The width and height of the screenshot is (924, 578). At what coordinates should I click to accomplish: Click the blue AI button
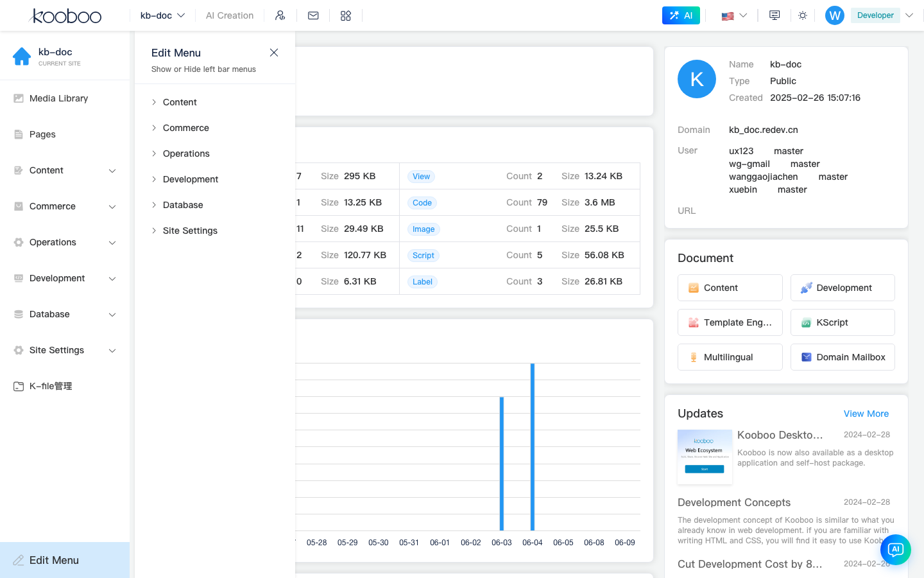(681, 15)
